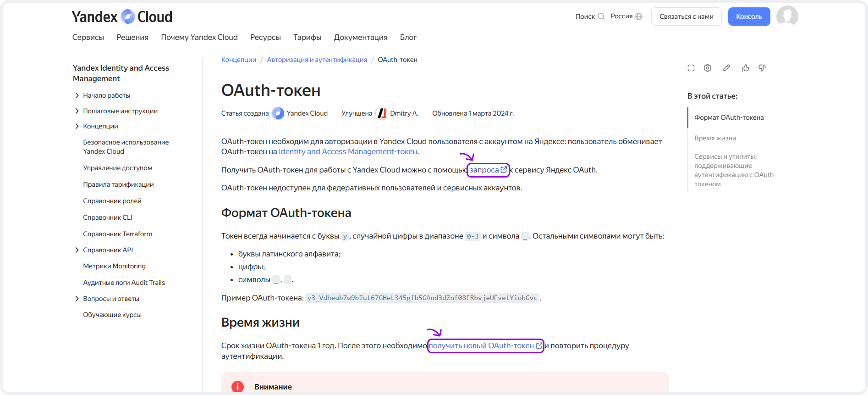The height and width of the screenshot is (395, 868).
Task: Click the thumbs down icon
Action: [x=762, y=68]
